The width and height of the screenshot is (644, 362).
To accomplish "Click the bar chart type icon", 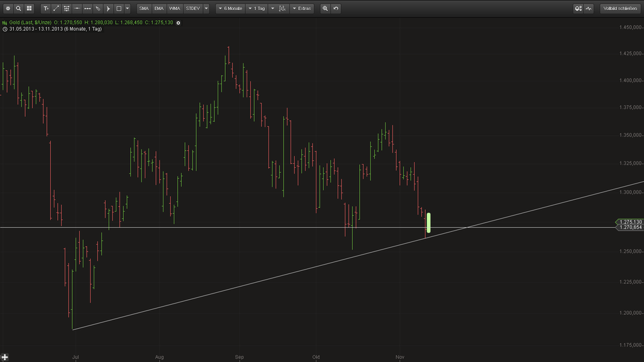I will point(282,8).
